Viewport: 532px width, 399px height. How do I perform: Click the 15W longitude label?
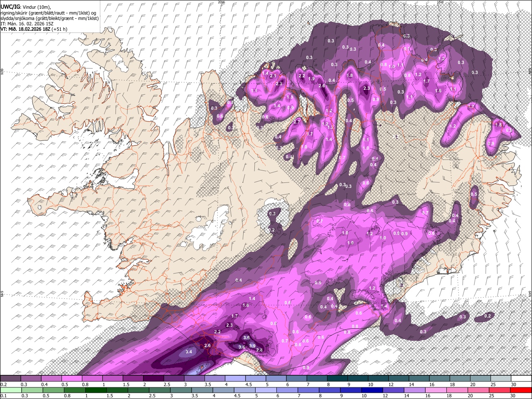pyautogui.click(x=440, y=2)
